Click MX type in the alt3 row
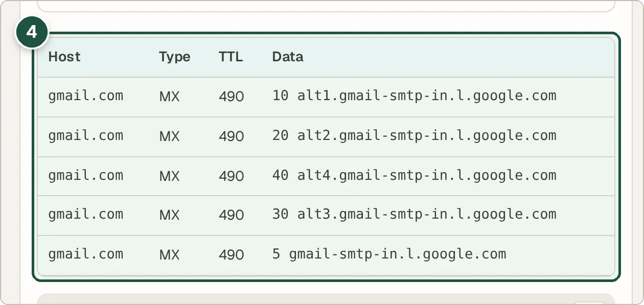644x305 pixels. (x=170, y=215)
